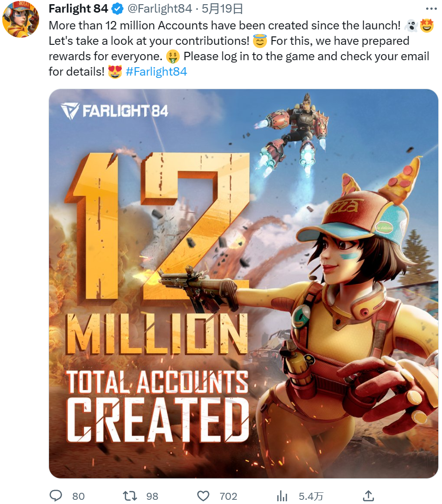Image resolution: width=442 pixels, height=504 pixels.
Task: Click the Farlight 84 display name
Action: click(x=78, y=9)
